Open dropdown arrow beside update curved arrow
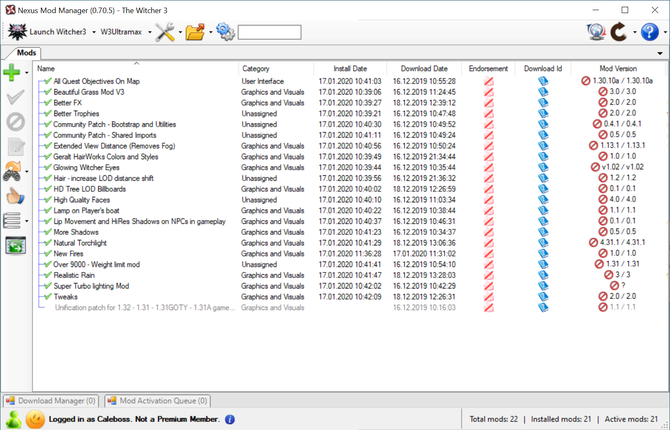This screenshot has height=430, width=670. [634, 32]
